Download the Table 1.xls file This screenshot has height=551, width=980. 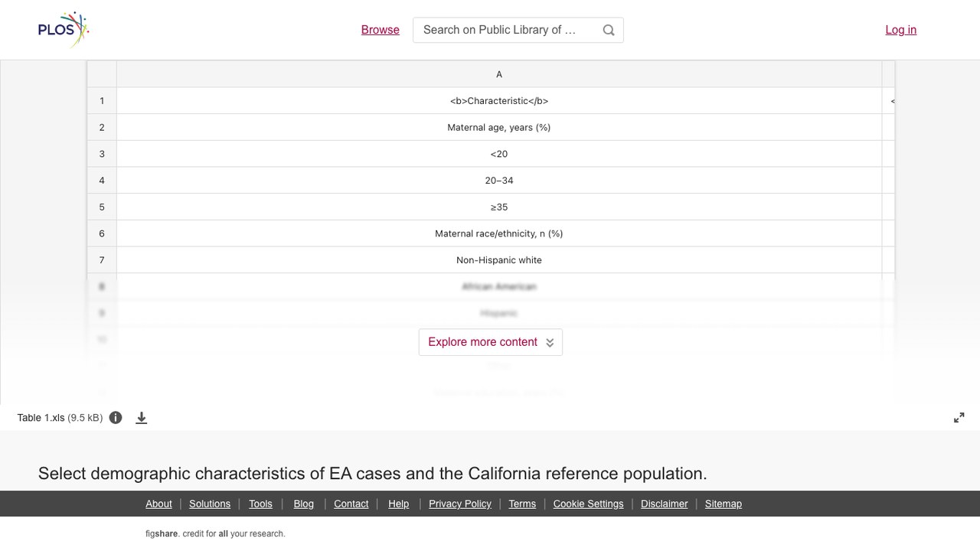pos(142,418)
